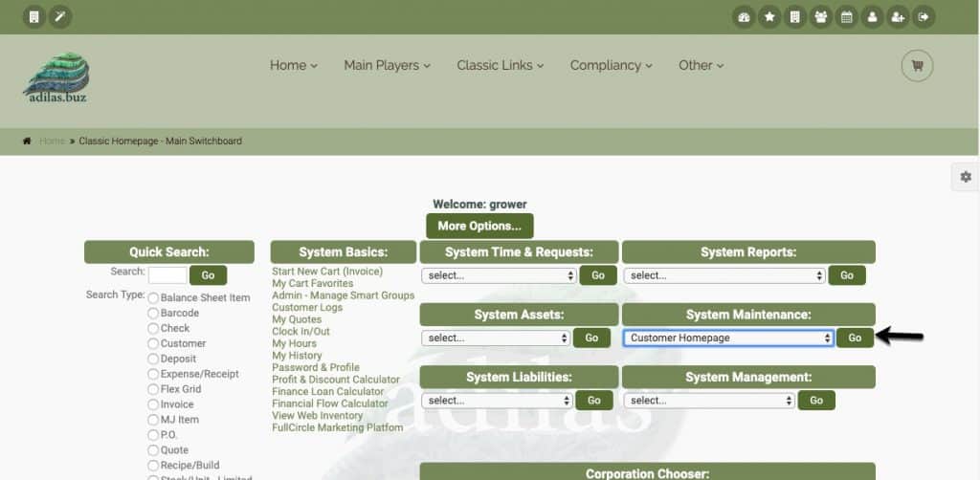980x480 pixels.
Task: Open the users group icon
Action: pos(820,17)
